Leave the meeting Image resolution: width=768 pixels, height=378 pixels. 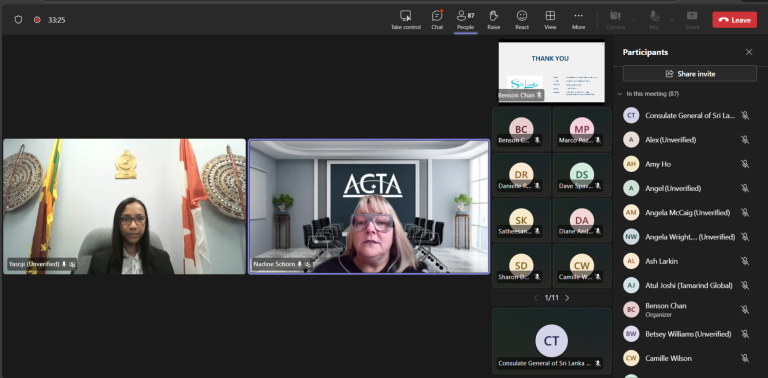734,20
